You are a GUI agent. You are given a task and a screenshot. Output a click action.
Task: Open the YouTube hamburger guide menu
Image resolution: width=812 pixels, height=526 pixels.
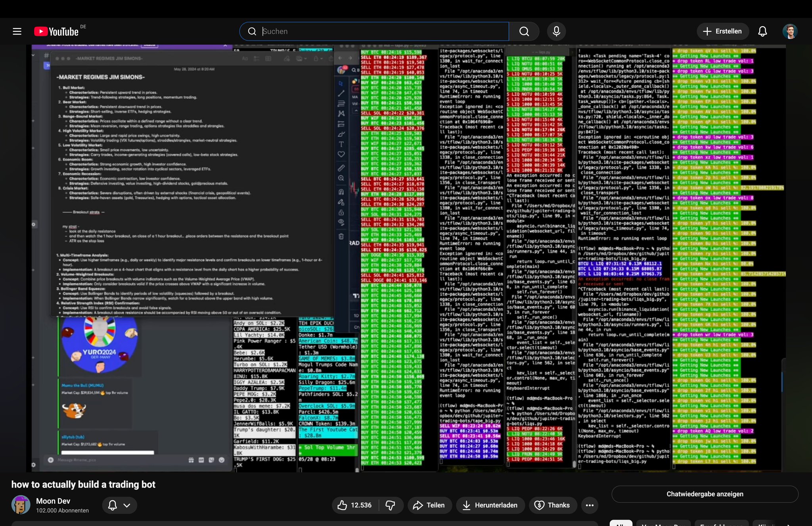coord(17,31)
